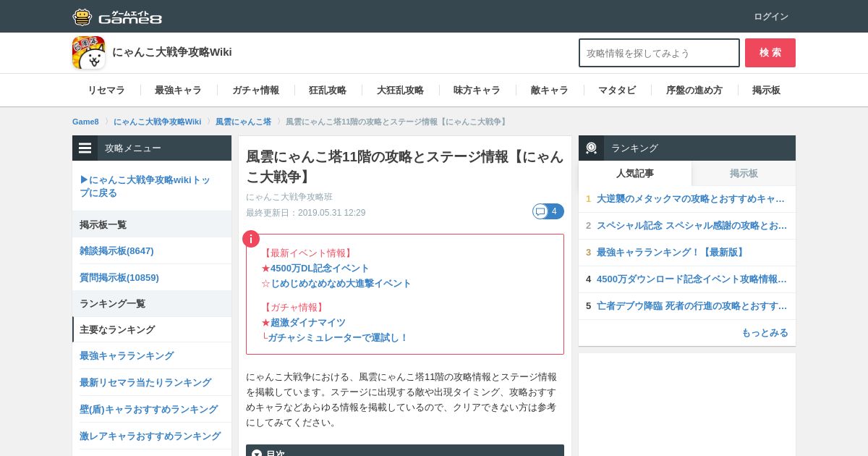Open rank 3 最強キャラランキング！【最新版】 article
The height and width of the screenshot is (456, 868).
(672, 252)
